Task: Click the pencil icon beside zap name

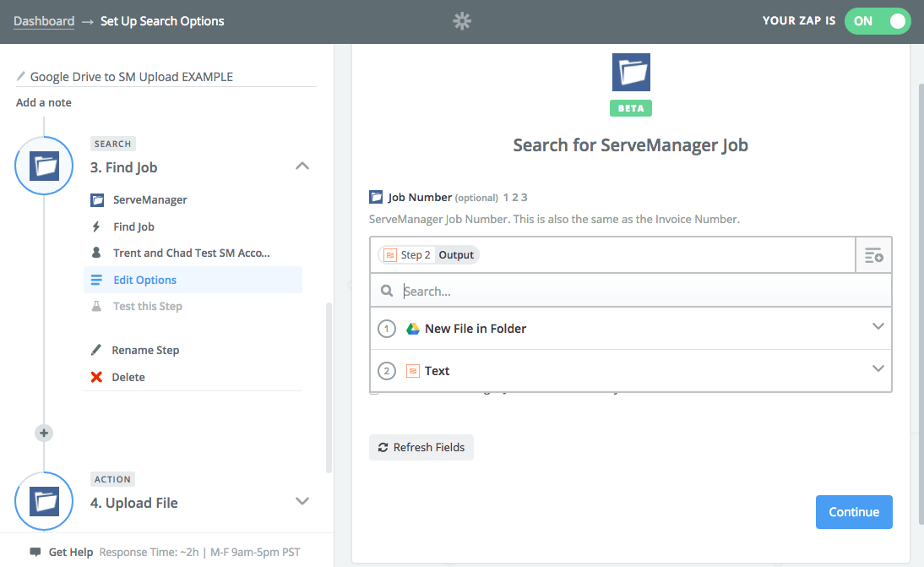Action: click(x=20, y=76)
